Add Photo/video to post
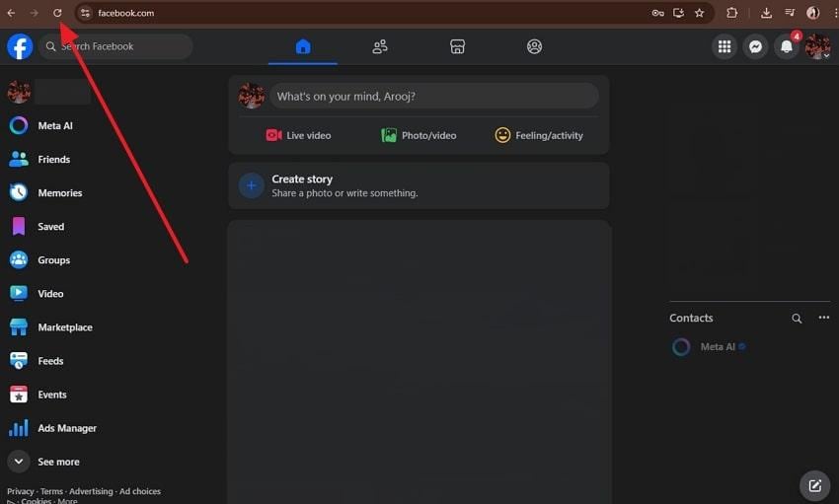 coord(419,135)
